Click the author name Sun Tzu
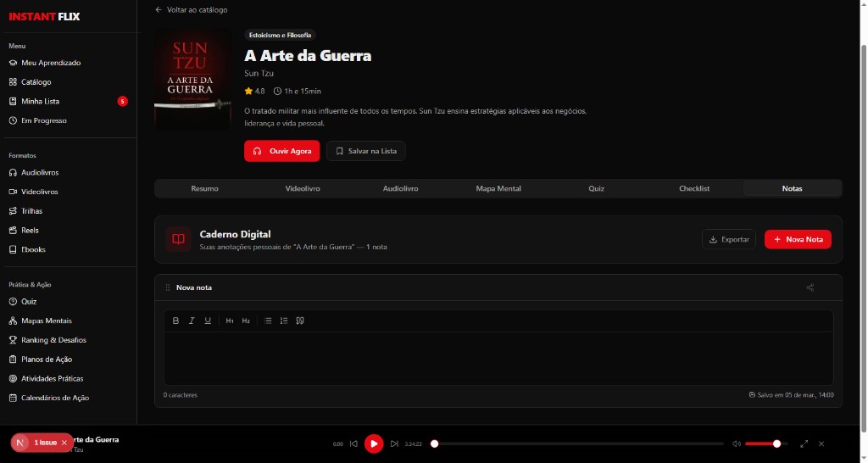 pyautogui.click(x=259, y=73)
